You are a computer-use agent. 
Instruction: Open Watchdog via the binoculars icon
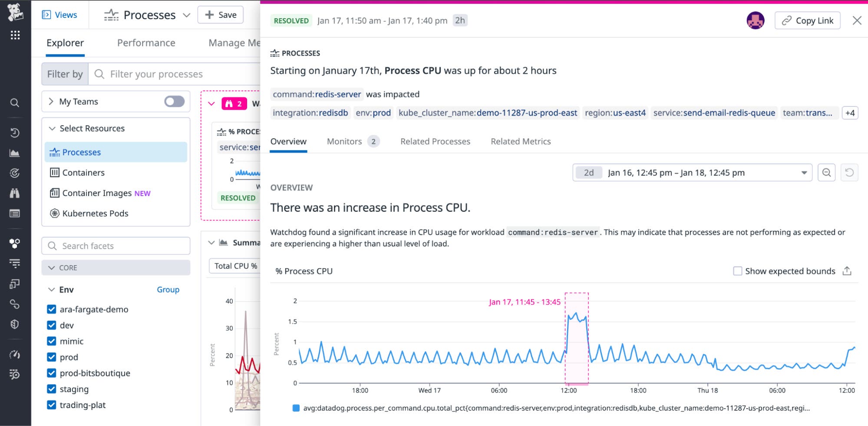(15, 193)
